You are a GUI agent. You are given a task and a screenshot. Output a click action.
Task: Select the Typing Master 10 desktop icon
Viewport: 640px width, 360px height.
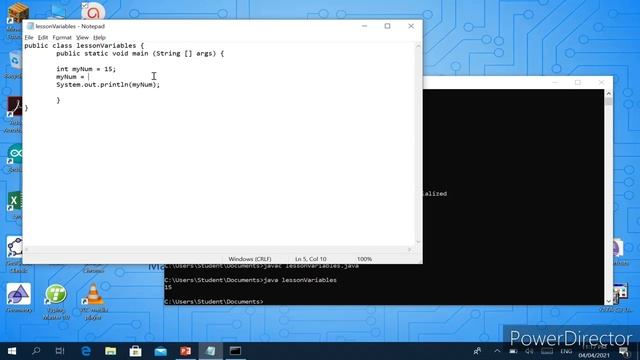56,302
